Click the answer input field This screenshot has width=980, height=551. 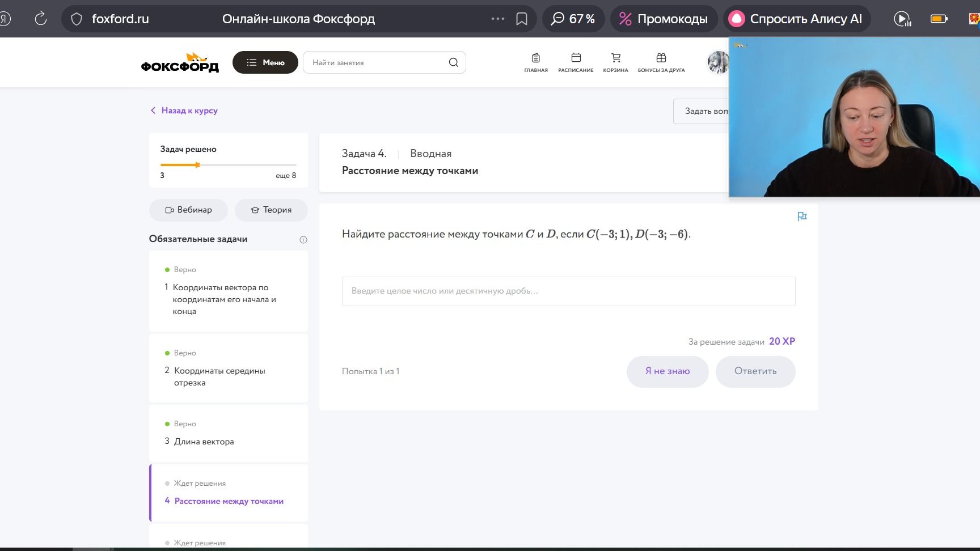pos(568,291)
